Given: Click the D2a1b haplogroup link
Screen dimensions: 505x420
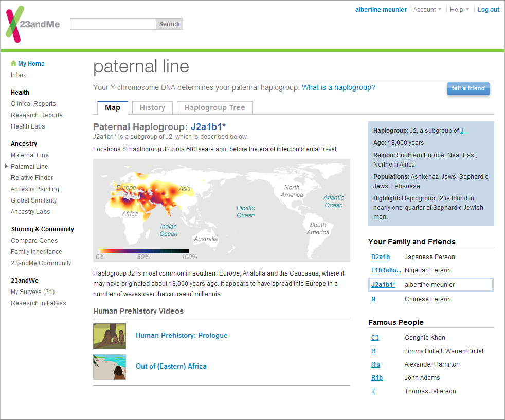Looking at the screenshot, I should [x=381, y=257].
